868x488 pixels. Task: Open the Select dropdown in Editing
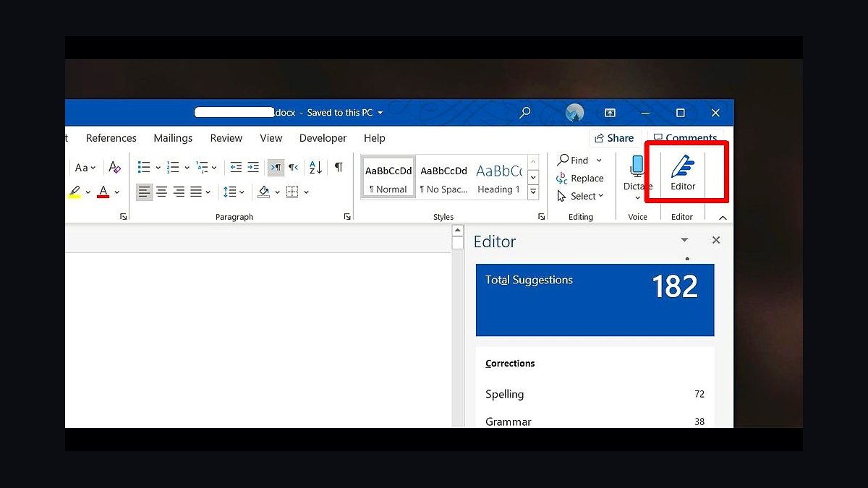click(x=580, y=196)
